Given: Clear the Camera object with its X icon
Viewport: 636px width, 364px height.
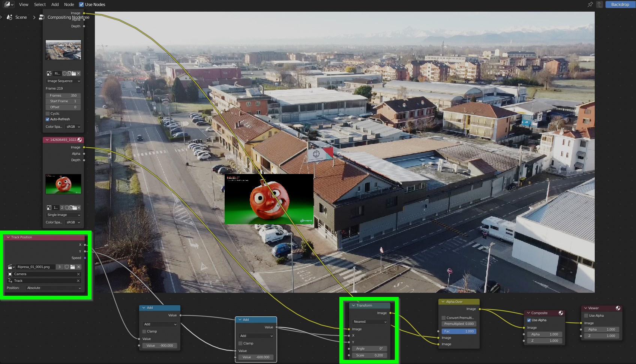Looking at the screenshot, I should (x=78, y=274).
